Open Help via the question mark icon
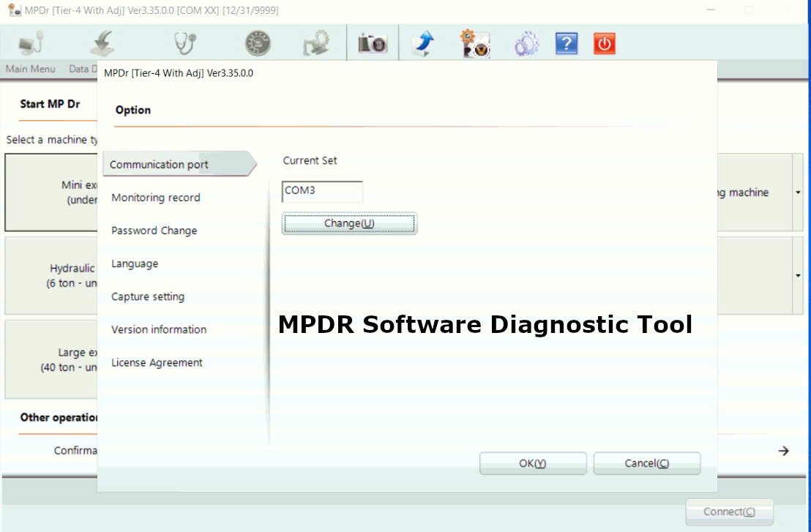 point(565,43)
